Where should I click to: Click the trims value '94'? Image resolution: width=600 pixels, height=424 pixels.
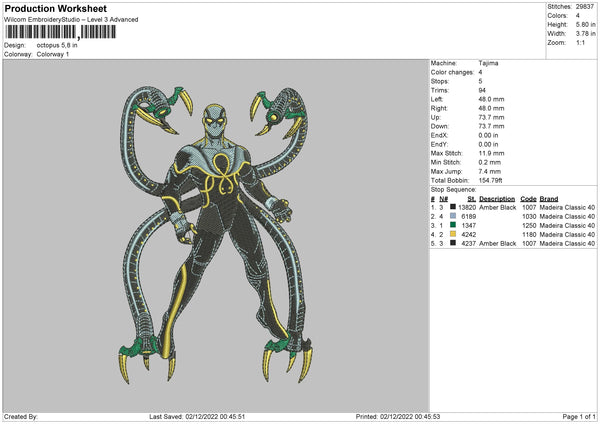pyautogui.click(x=482, y=91)
